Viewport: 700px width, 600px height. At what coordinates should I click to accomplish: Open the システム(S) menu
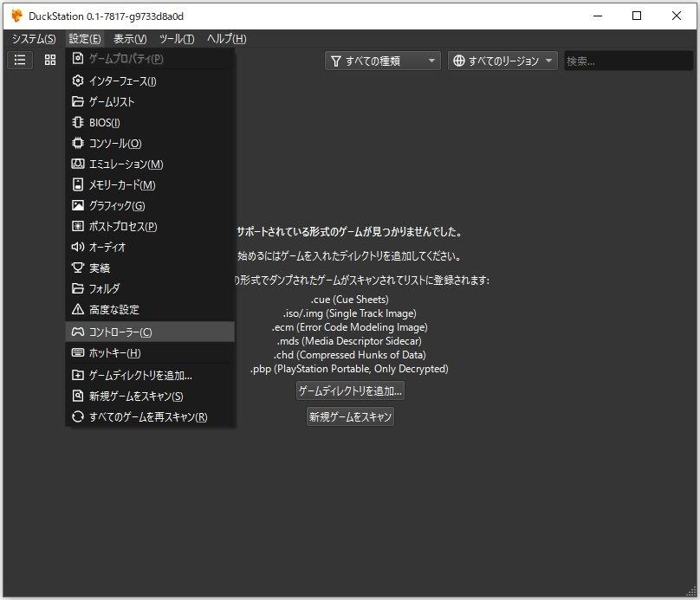click(x=34, y=39)
